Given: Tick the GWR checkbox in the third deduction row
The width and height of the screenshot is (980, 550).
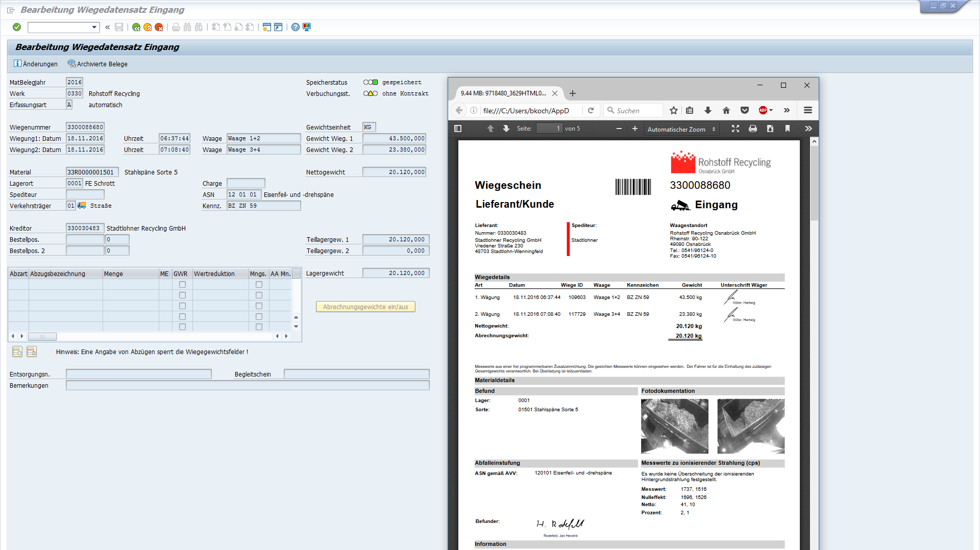Looking at the screenshot, I should click(182, 306).
